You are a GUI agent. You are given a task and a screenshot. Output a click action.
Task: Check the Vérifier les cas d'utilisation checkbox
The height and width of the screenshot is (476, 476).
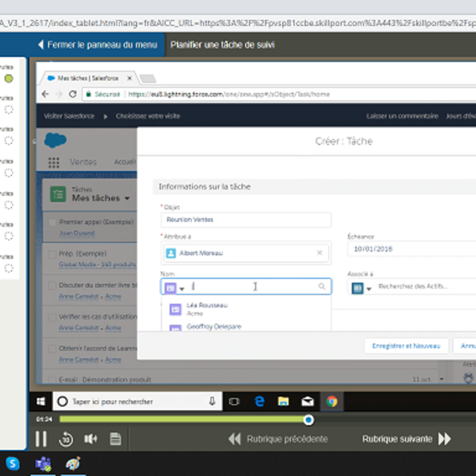(52, 317)
